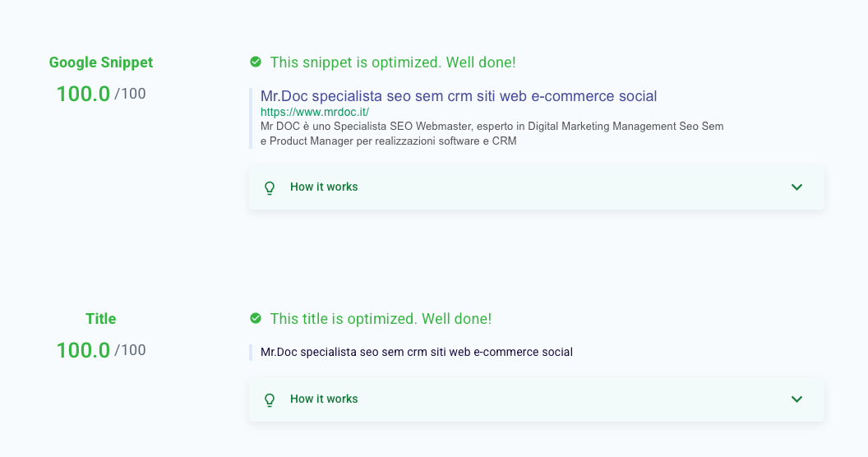The width and height of the screenshot is (868, 457).
Task: Open the title's How it works label
Action: (324, 399)
